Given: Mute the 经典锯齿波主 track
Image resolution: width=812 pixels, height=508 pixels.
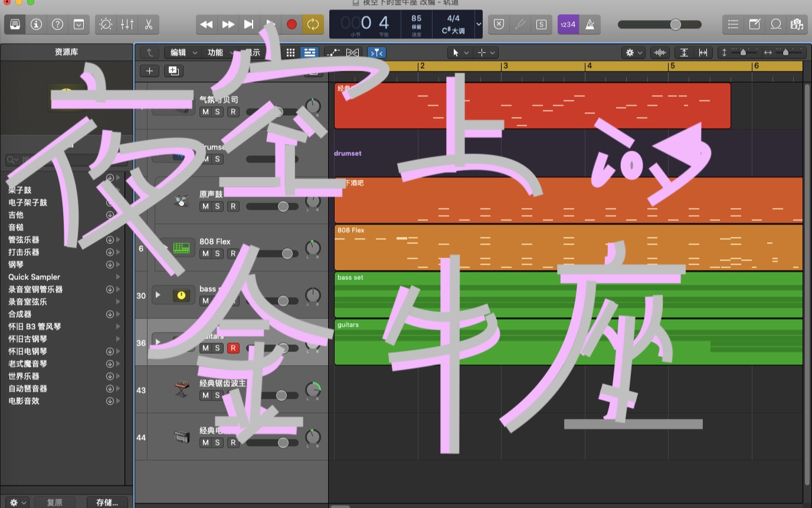Looking at the screenshot, I should [205, 395].
